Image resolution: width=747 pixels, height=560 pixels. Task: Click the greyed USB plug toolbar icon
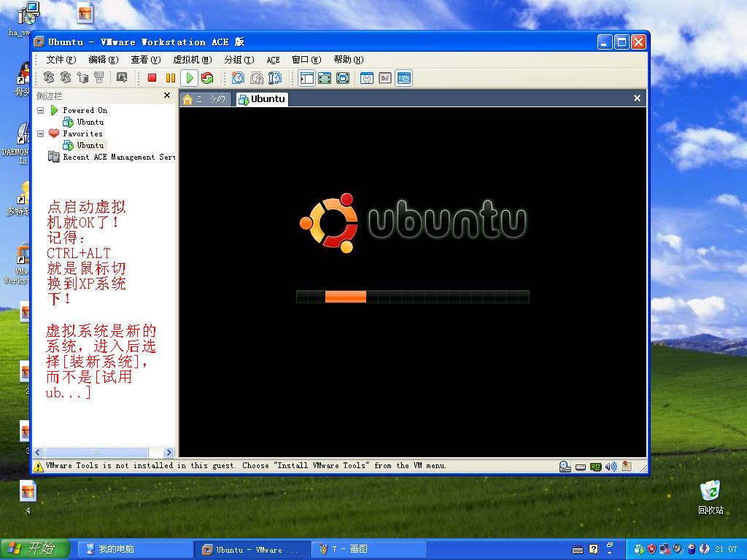click(99, 77)
